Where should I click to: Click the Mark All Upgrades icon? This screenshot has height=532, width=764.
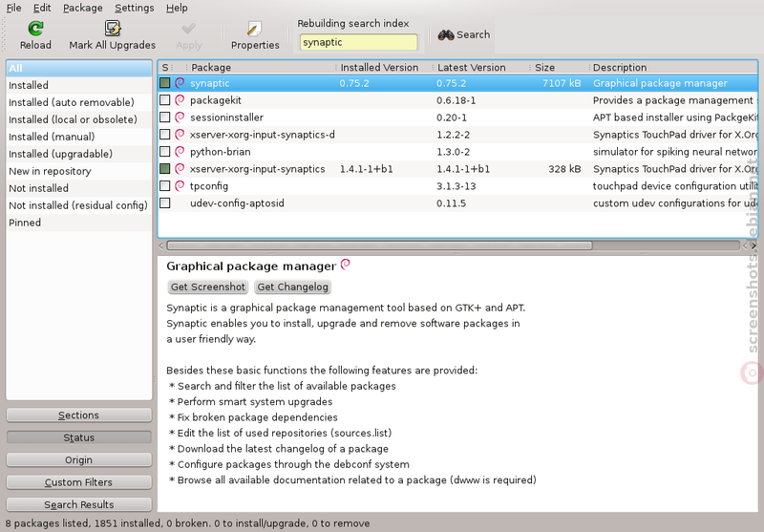(113, 29)
